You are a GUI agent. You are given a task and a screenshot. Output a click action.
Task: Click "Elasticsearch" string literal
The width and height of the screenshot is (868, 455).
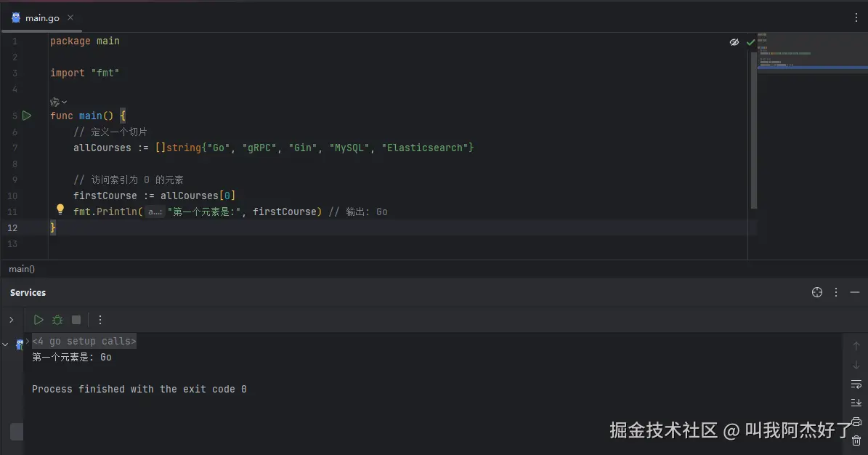pos(426,148)
